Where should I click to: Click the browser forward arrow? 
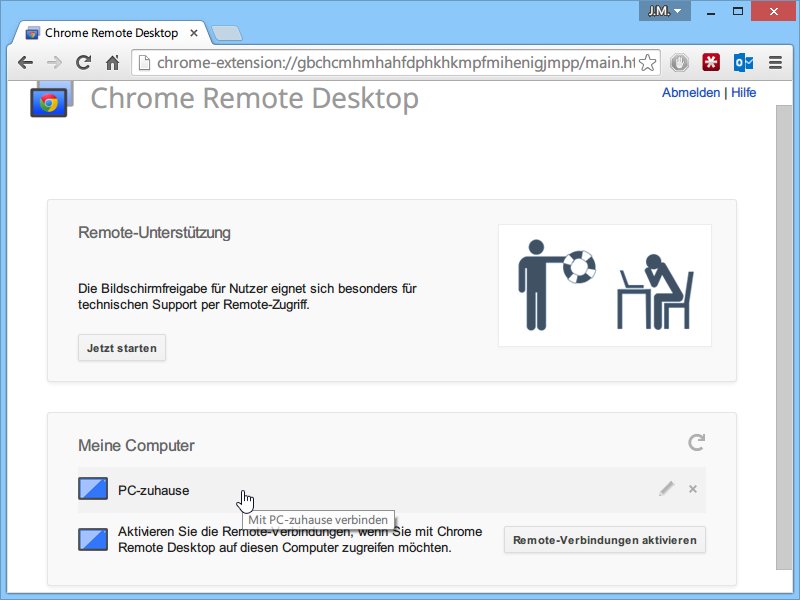tap(54, 63)
